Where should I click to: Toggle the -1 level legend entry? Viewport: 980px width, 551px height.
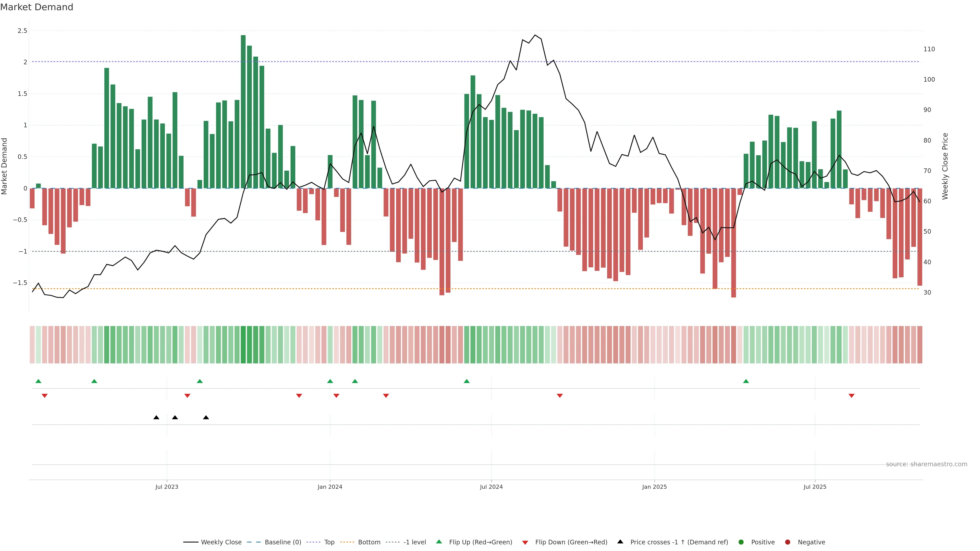414,542
